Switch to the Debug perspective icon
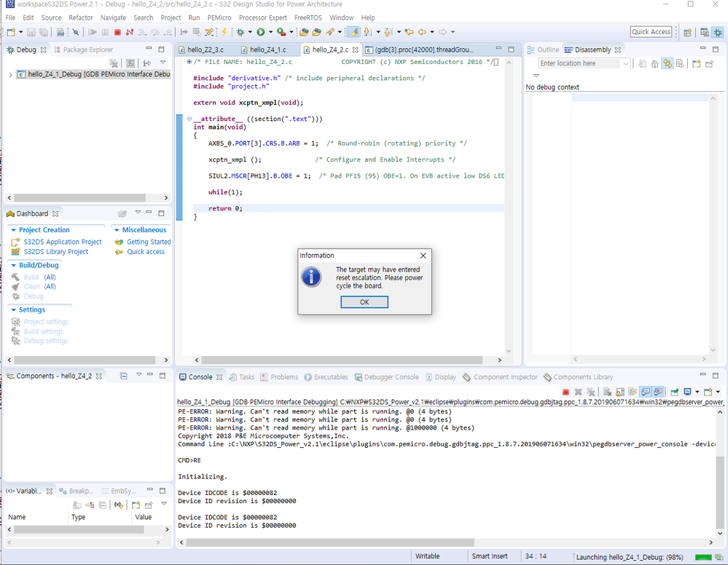 [718, 33]
